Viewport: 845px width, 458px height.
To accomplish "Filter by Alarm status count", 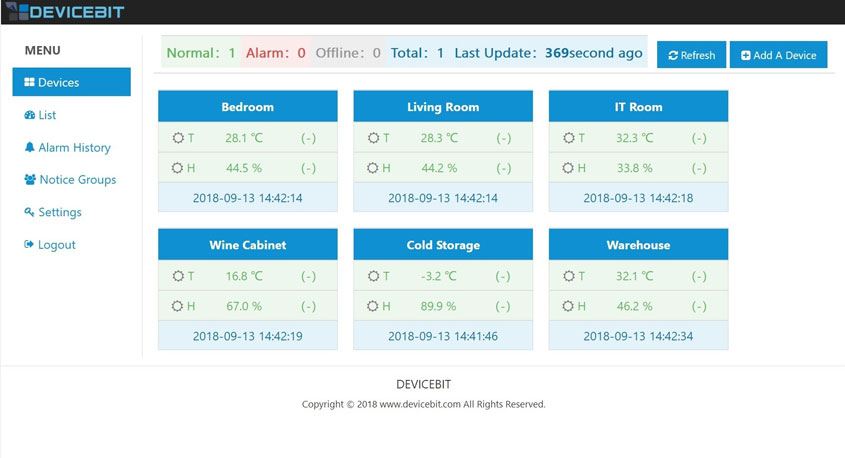I will (x=275, y=53).
